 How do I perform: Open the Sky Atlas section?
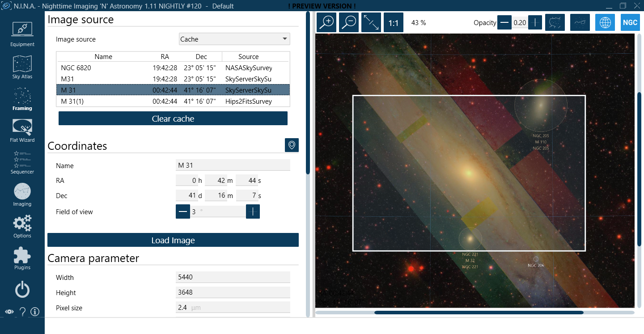[x=22, y=67]
